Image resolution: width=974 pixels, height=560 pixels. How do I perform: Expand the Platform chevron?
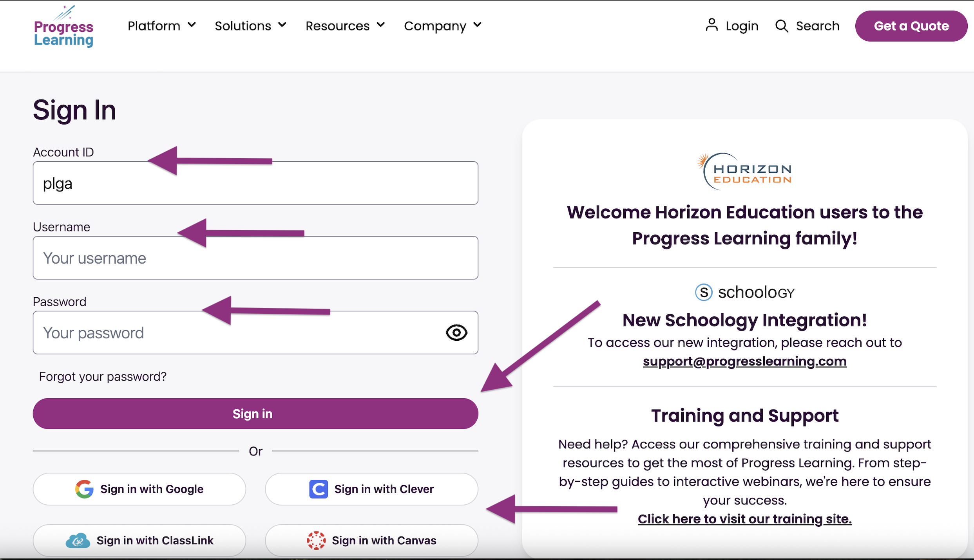click(192, 25)
